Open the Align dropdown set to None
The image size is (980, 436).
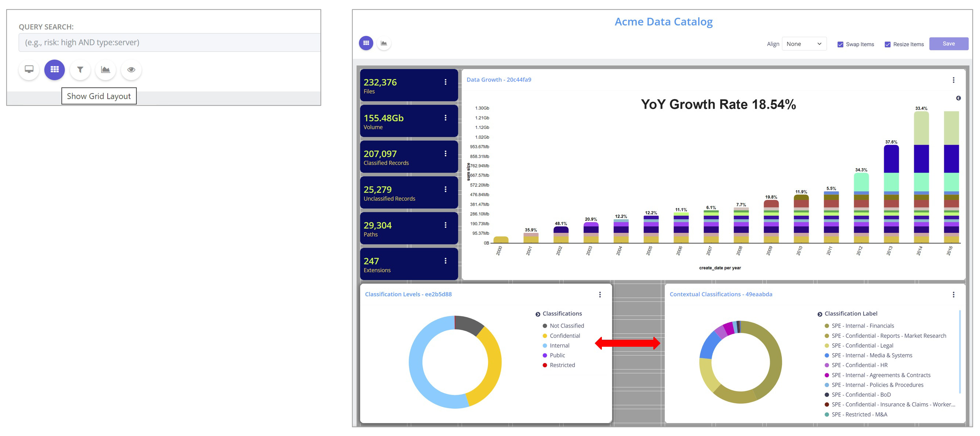coord(804,44)
